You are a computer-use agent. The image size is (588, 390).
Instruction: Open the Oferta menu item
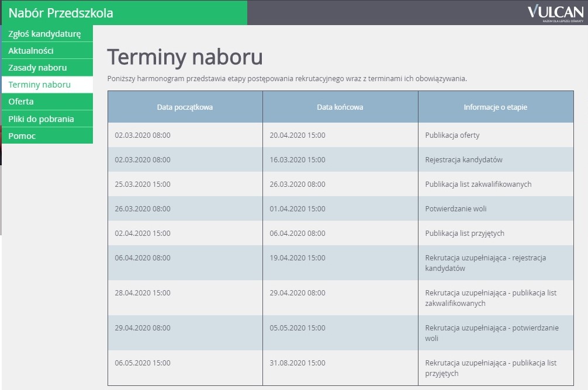point(21,102)
